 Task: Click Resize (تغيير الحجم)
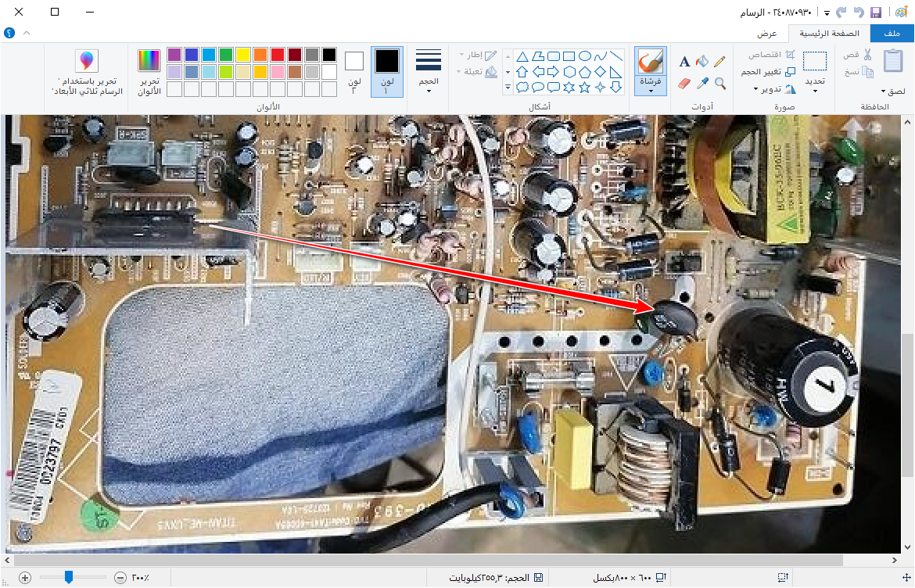(768, 72)
